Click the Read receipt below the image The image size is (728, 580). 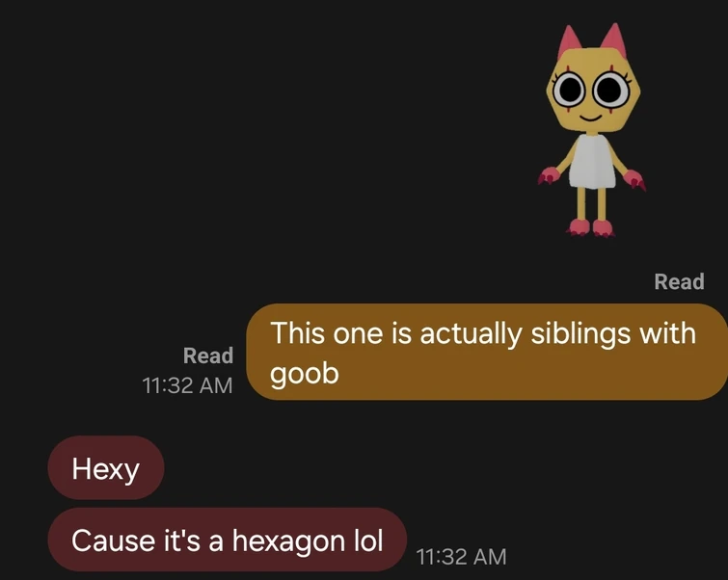[679, 281]
